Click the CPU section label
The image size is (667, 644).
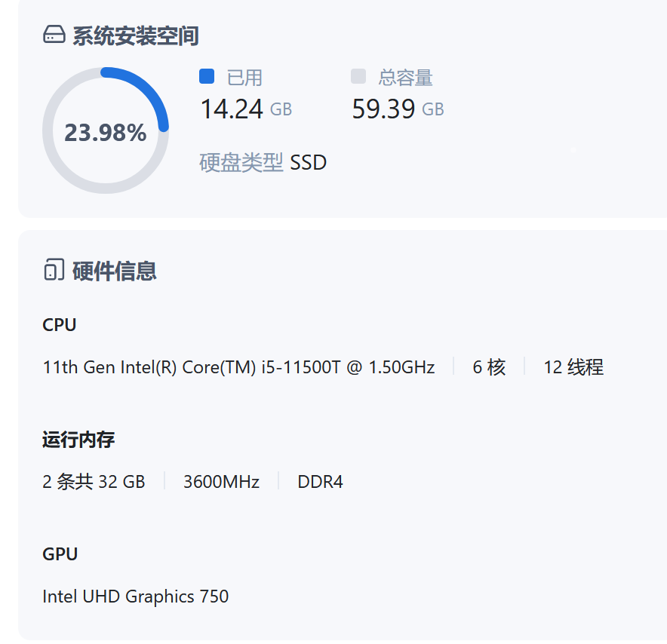coord(60,325)
